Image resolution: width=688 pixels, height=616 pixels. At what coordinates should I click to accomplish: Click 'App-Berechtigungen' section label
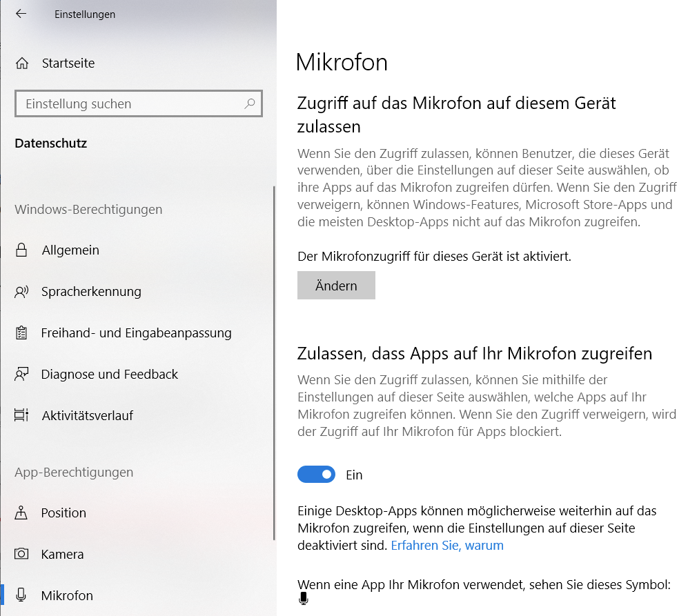click(74, 472)
